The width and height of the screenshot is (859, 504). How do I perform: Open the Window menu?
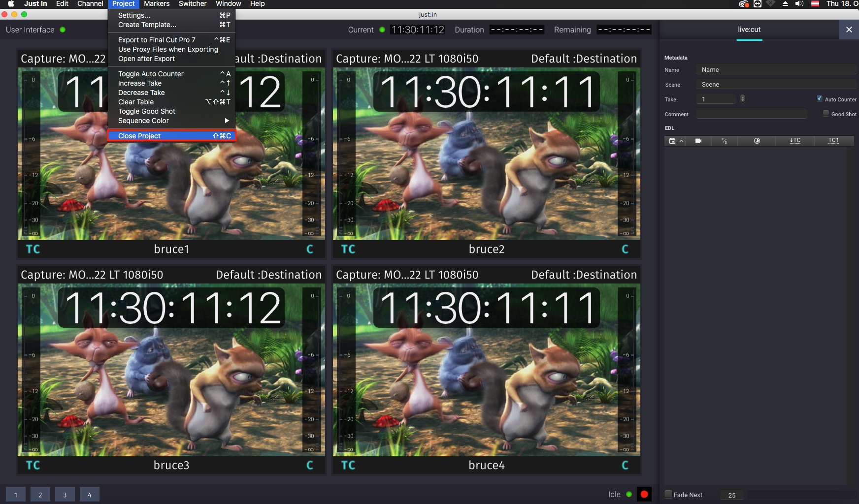pos(229,3)
